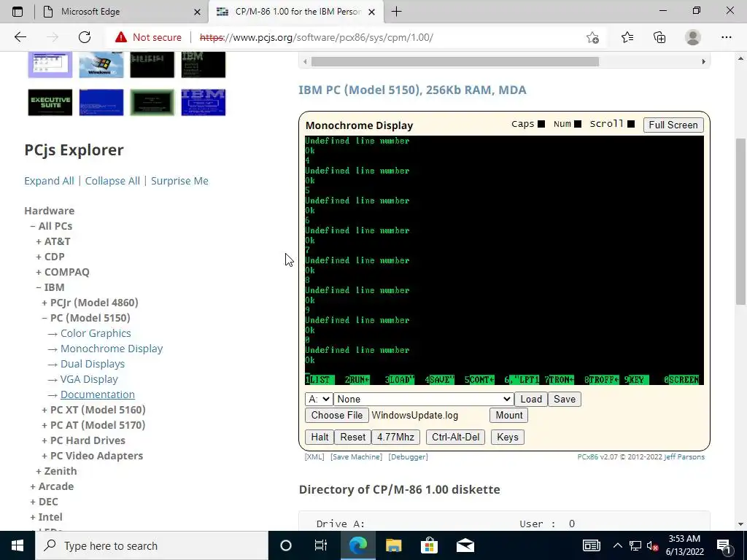Viewport: 747px width, 560px height.
Task: Open Task View on the taskbar
Action: [321, 545]
